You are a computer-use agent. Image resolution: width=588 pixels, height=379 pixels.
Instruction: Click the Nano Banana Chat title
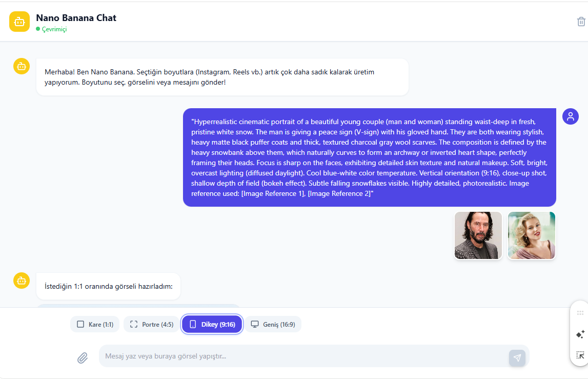[x=76, y=17]
